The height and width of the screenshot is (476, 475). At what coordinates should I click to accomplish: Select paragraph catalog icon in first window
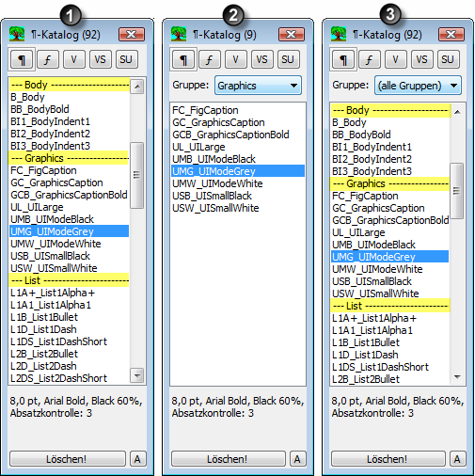(x=22, y=59)
